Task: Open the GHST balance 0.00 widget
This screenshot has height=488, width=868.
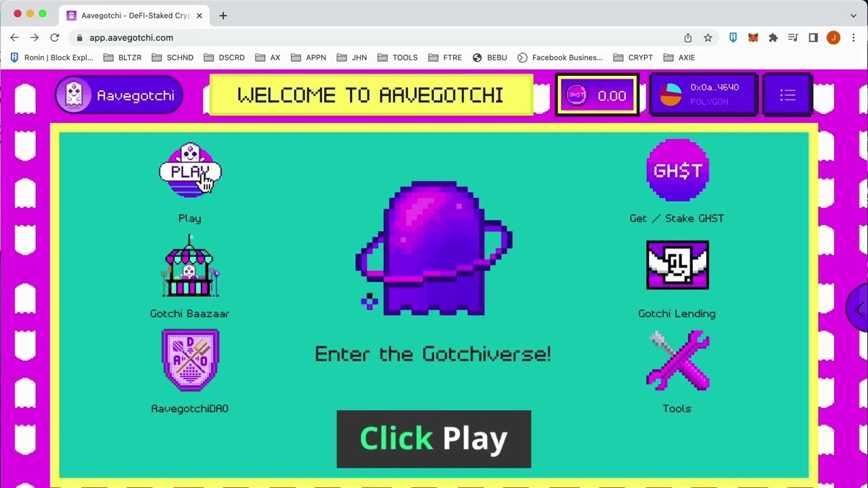Action: (597, 96)
